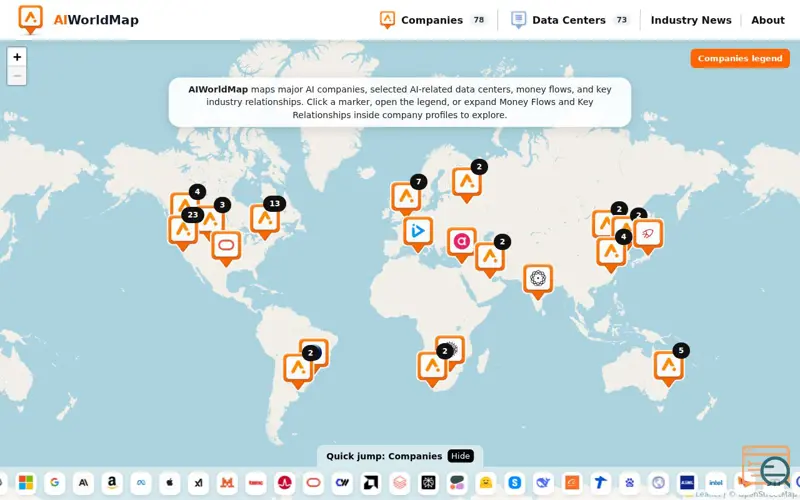Jump to TSMC in the quick jump bar
This screenshot has height=500, width=800.
pyautogui.click(x=256, y=482)
